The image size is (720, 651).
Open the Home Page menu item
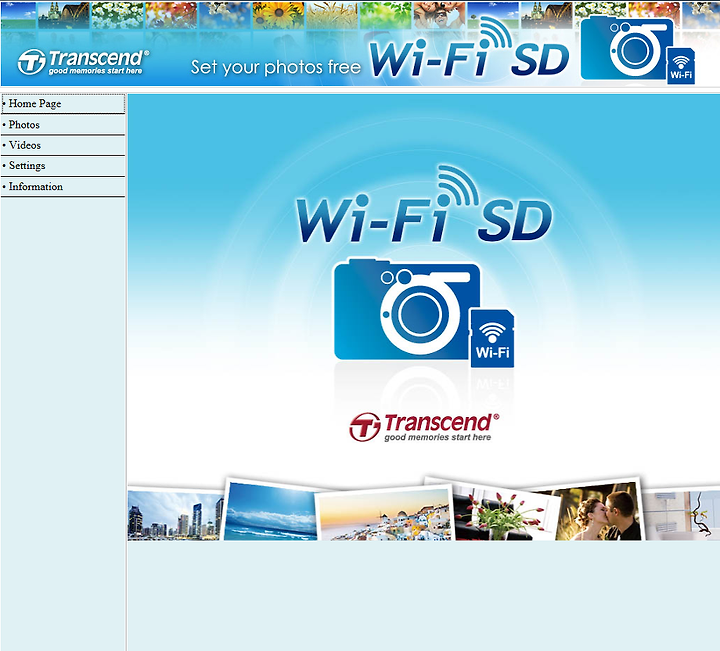click(63, 104)
